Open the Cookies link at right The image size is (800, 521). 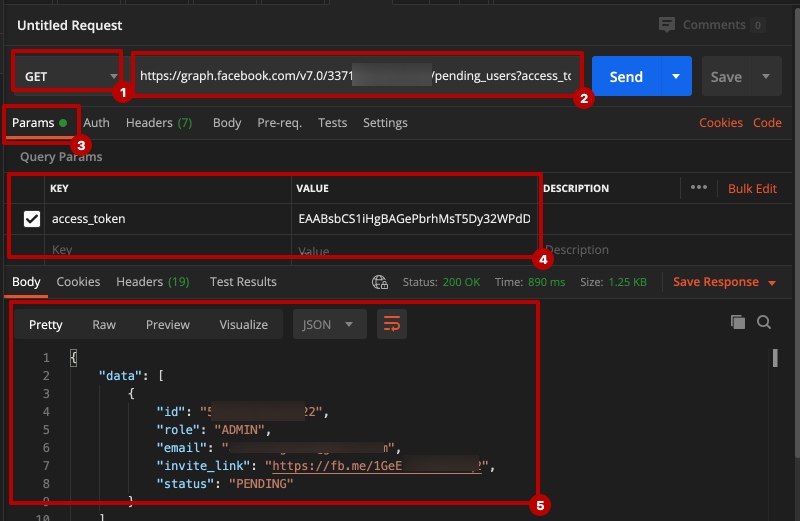720,123
